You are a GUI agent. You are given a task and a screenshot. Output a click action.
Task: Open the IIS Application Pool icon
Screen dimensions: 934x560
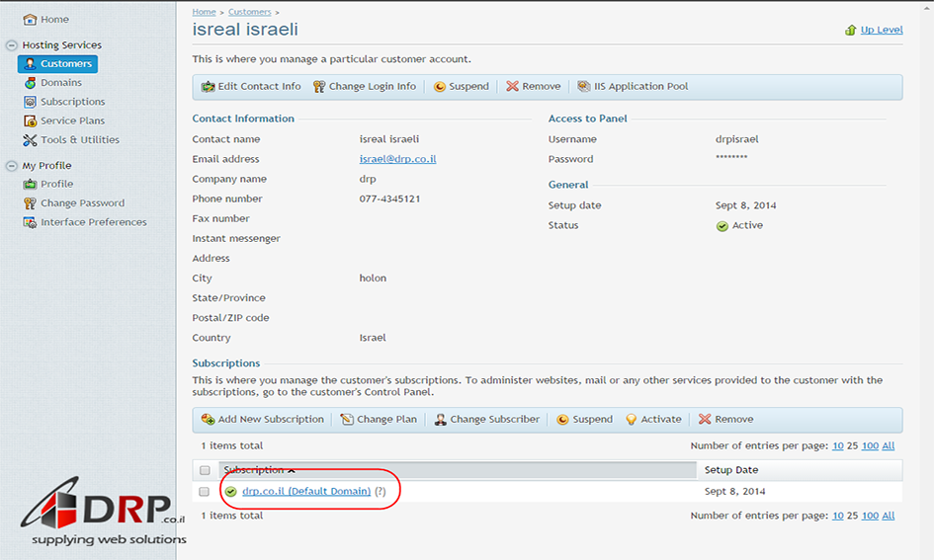pos(584,87)
